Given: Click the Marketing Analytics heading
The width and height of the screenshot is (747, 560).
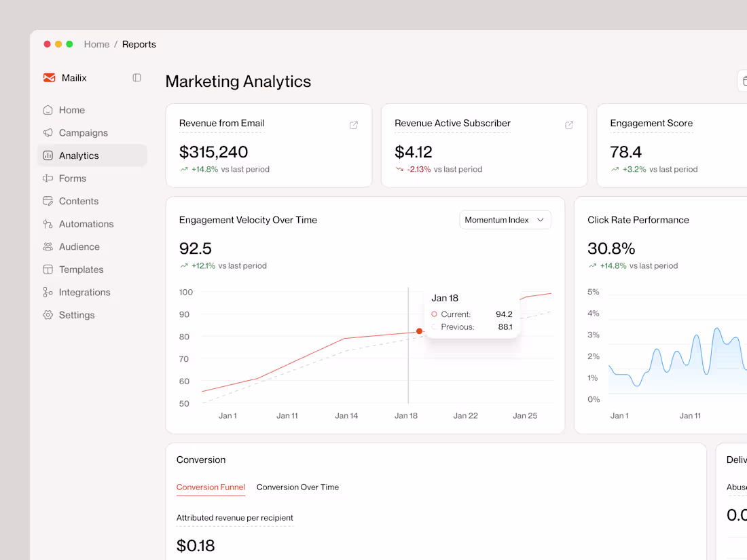Looking at the screenshot, I should click(x=238, y=81).
